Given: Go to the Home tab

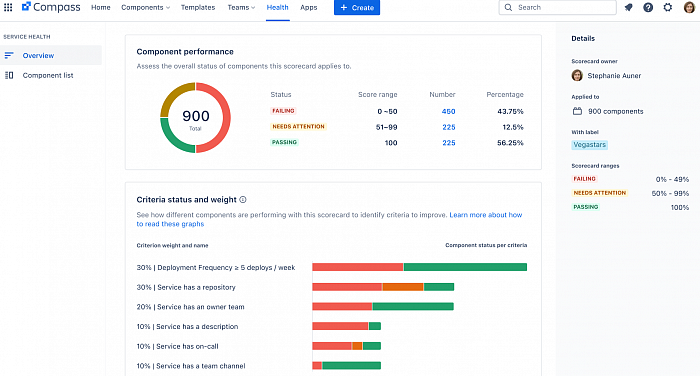Looking at the screenshot, I should tap(100, 7).
